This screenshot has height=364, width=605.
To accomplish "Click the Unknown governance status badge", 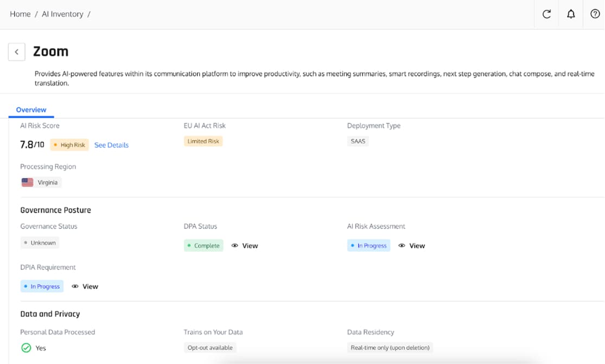I will 40,243.
